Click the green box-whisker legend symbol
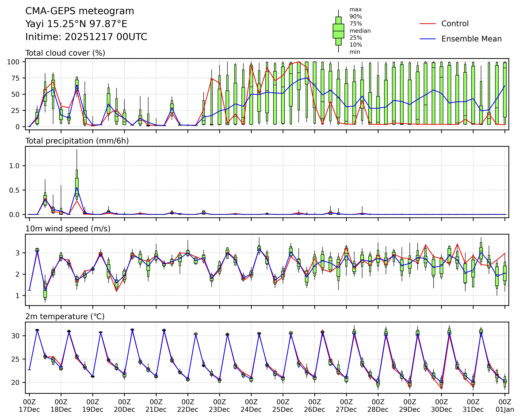This screenshot has width=521, height=420. tap(338, 31)
